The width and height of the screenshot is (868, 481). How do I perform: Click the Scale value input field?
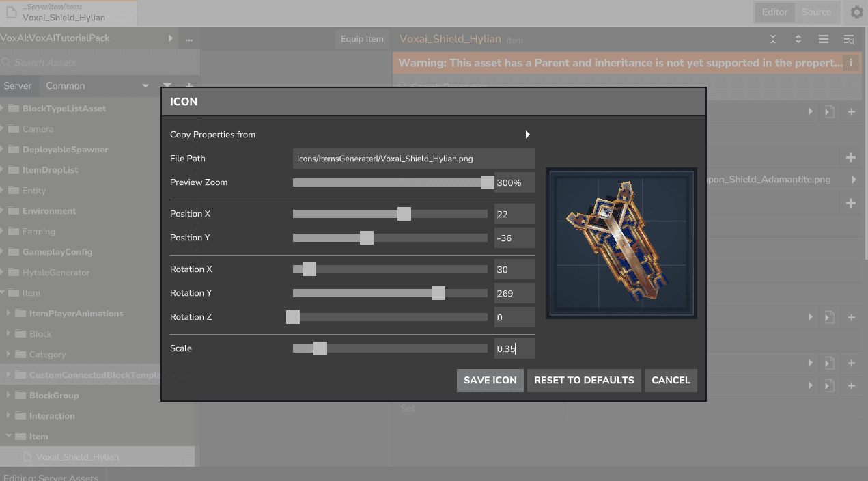coord(514,348)
